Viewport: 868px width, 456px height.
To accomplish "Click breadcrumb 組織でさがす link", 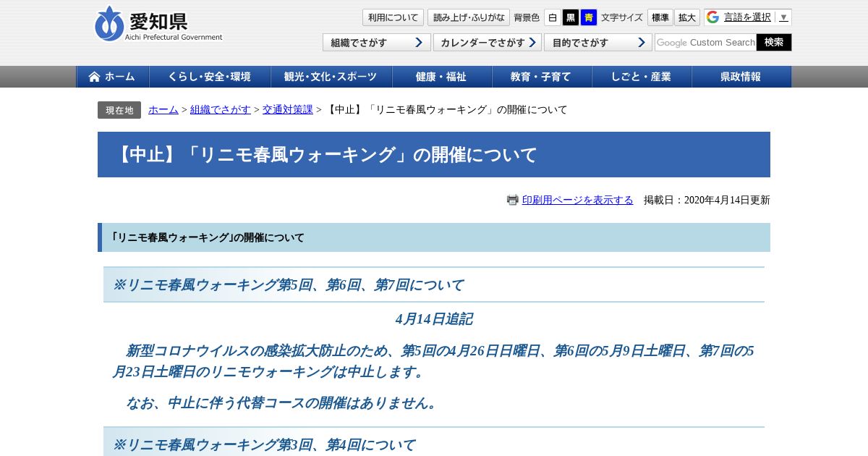I will pyautogui.click(x=221, y=109).
